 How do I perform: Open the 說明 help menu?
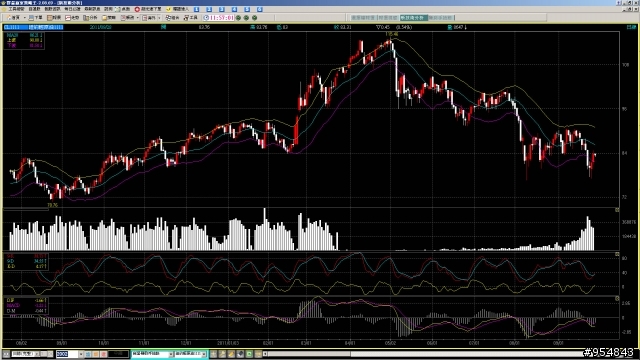point(108,9)
